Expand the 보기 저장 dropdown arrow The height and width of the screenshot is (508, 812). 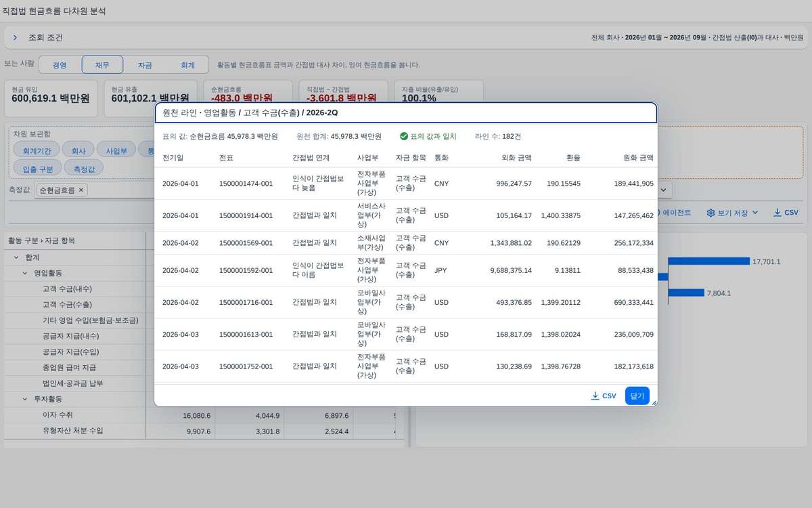click(x=756, y=213)
